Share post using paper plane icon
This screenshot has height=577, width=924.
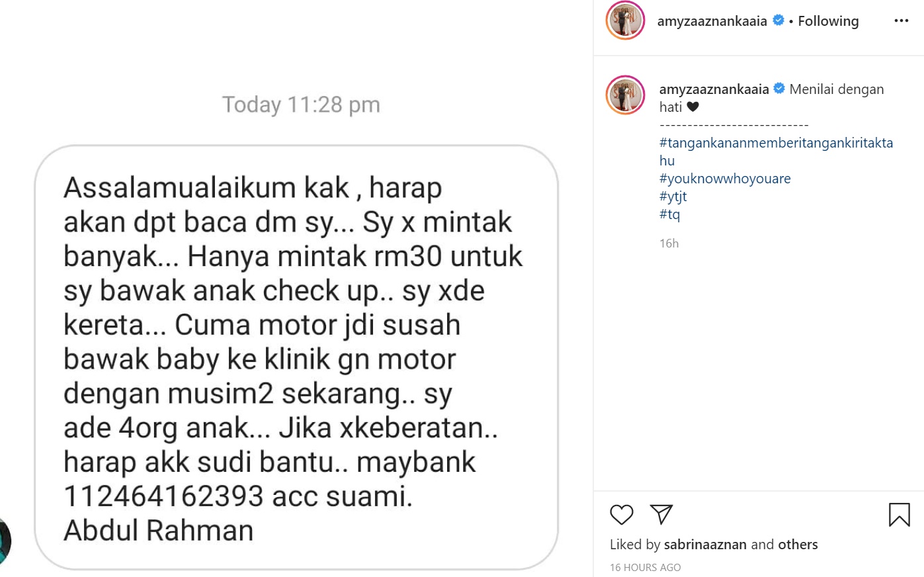click(x=661, y=514)
